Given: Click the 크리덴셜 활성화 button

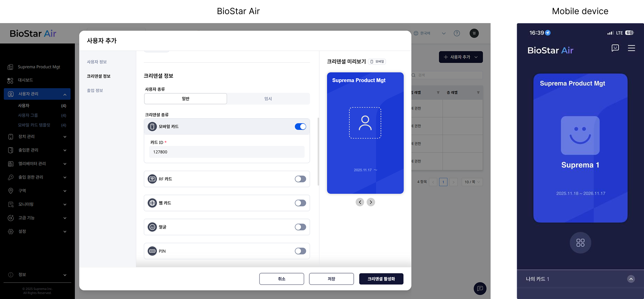Looking at the screenshot, I should tap(381, 279).
